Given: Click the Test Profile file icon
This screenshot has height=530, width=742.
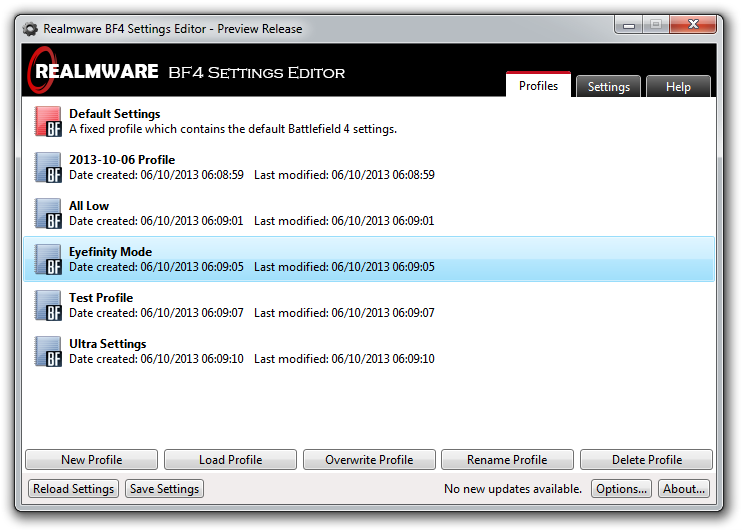Looking at the screenshot, I should click(x=48, y=305).
